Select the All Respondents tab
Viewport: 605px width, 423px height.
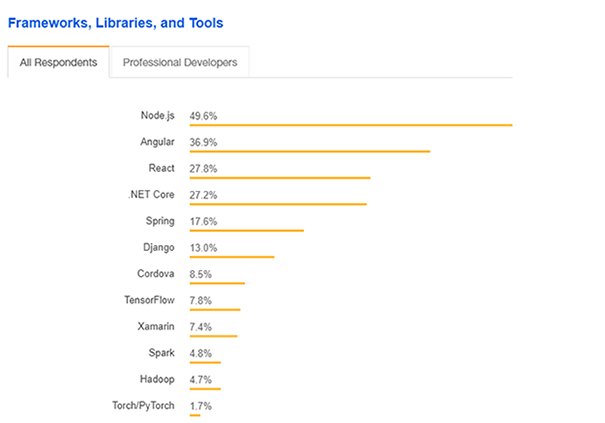(58, 62)
